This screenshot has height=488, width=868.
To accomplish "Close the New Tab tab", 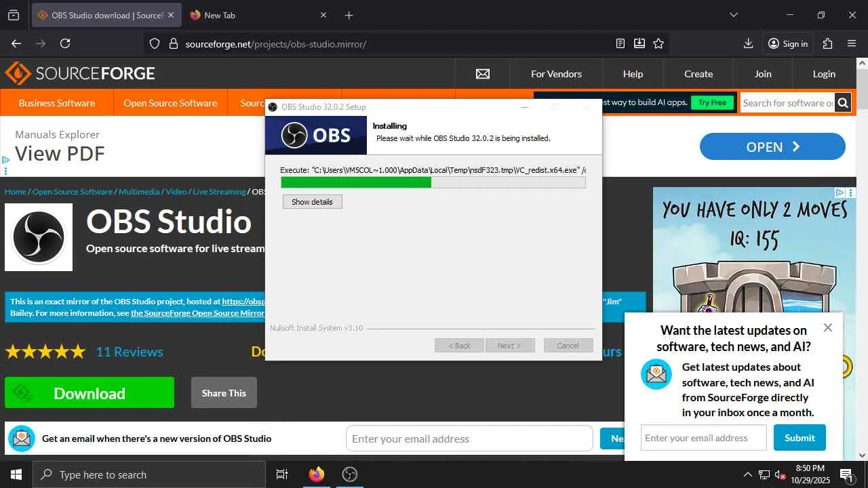I will [323, 15].
